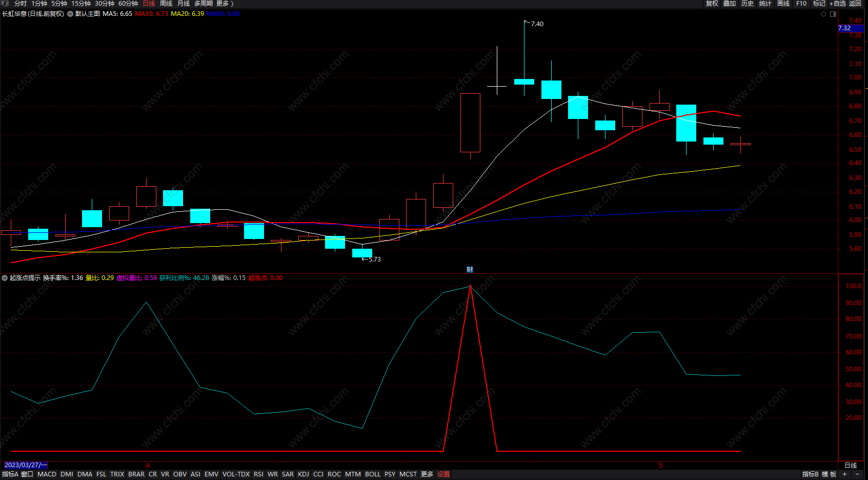Click the 返回 back button

pos(855,4)
